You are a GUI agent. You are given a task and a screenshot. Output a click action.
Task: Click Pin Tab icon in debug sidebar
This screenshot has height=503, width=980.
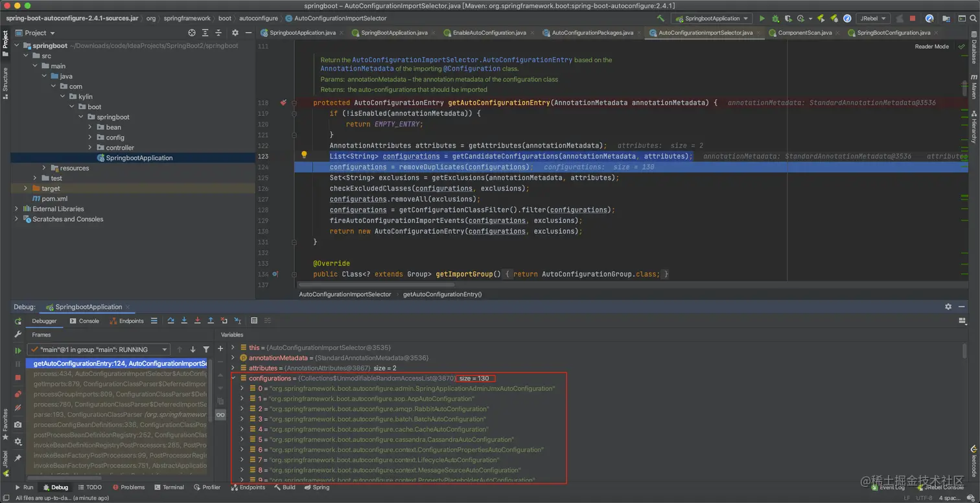pos(18,458)
